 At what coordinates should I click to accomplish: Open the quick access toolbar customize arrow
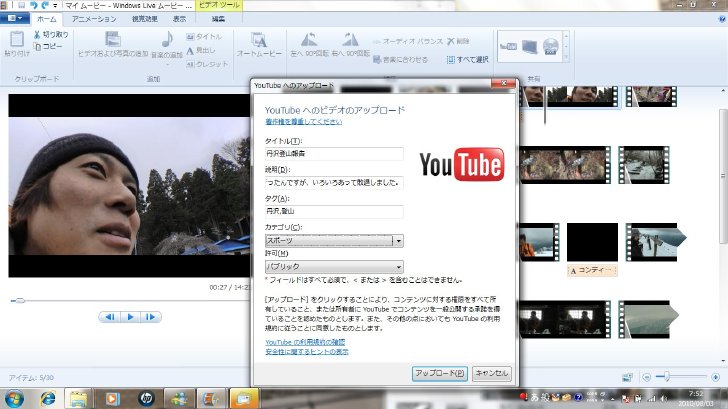[x=55, y=6]
